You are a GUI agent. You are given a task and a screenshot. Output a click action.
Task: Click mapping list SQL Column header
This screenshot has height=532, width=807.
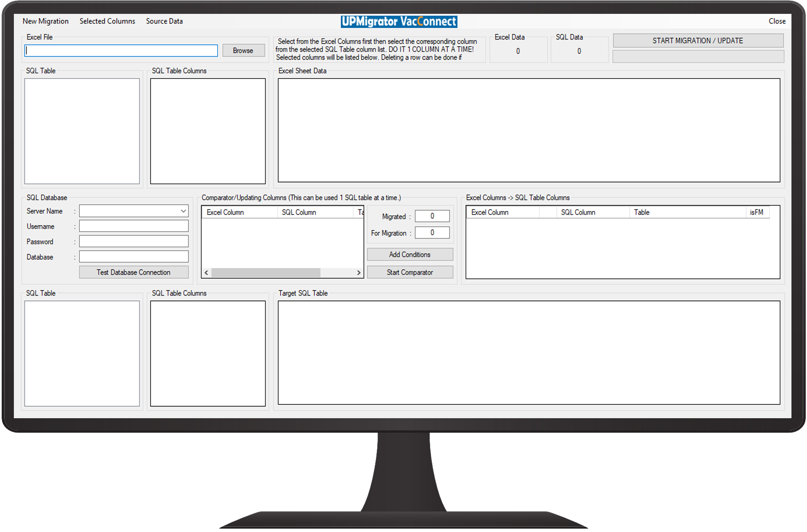592,212
